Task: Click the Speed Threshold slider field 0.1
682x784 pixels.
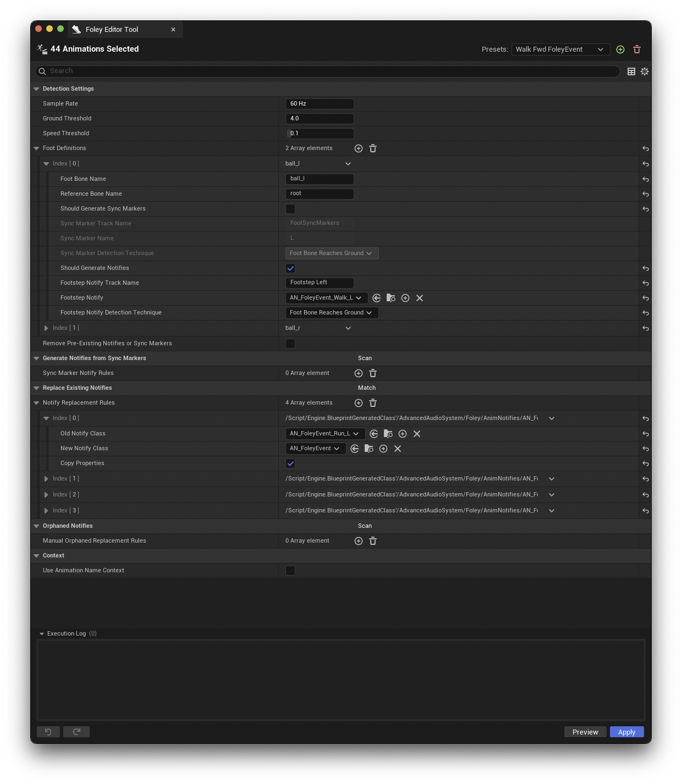Action: (320, 134)
